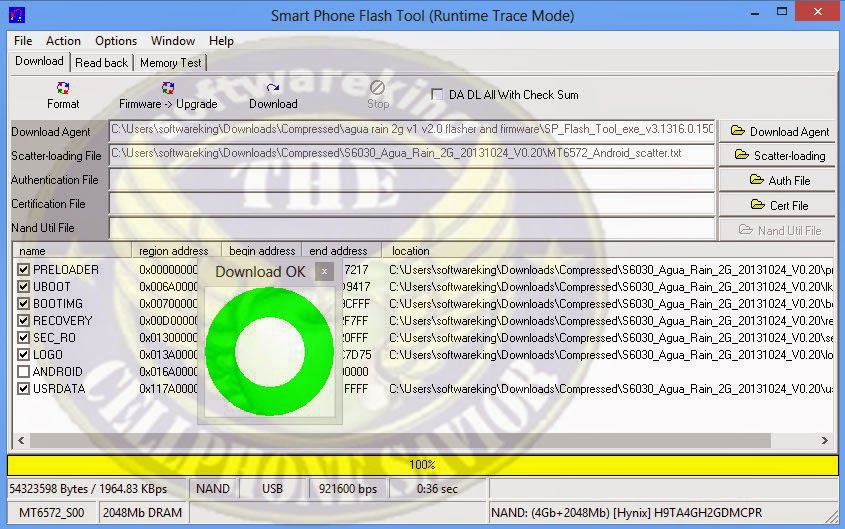Screen dimensions: 845x529
Task: Click the horizontal scrollbar thumb
Action: pyautogui.click(x=400, y=440)
